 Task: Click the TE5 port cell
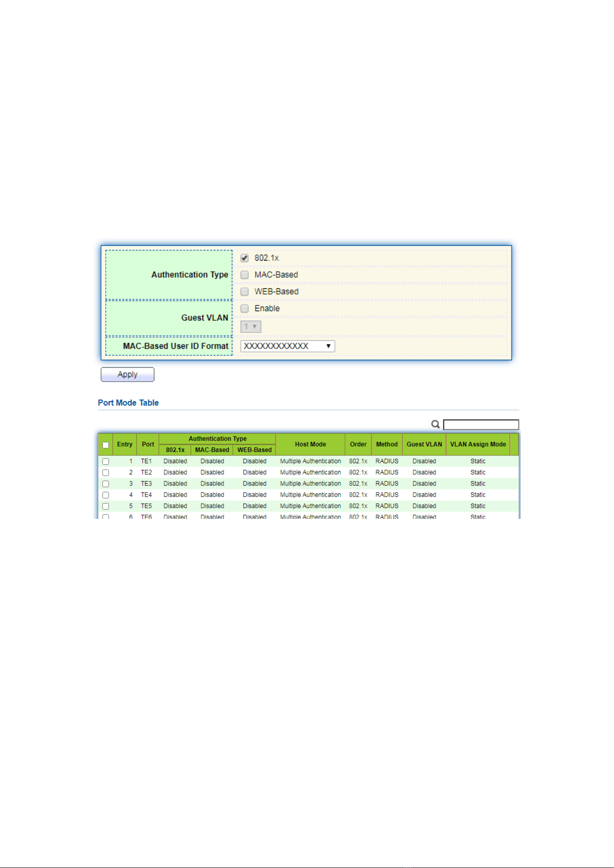pos(146,506)
